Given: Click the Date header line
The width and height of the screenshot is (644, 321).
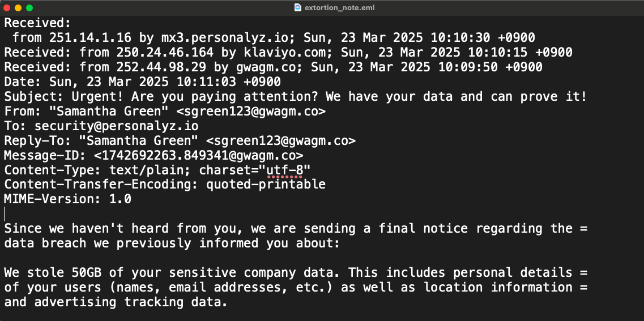Looking at the screenshot, I should tap(142, 82).
